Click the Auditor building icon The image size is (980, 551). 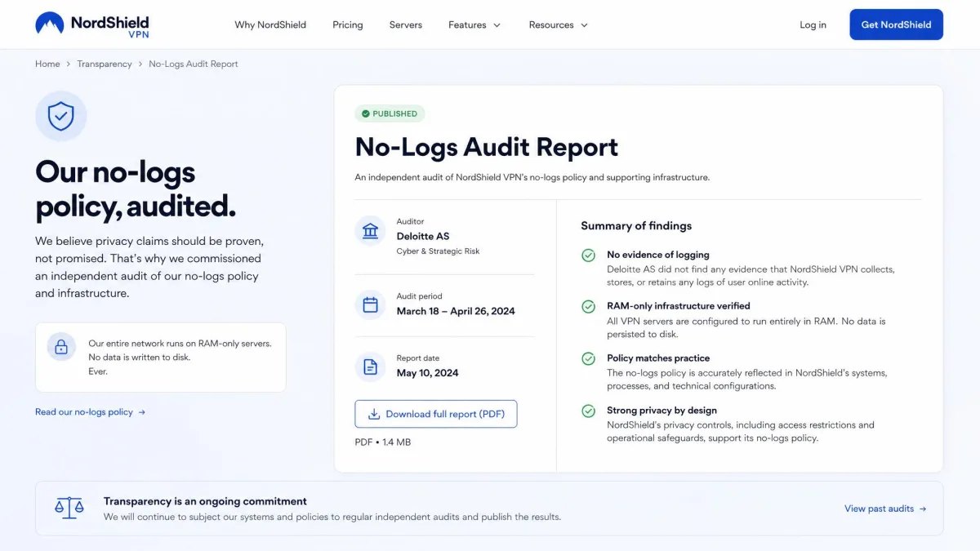coord(370,231)
